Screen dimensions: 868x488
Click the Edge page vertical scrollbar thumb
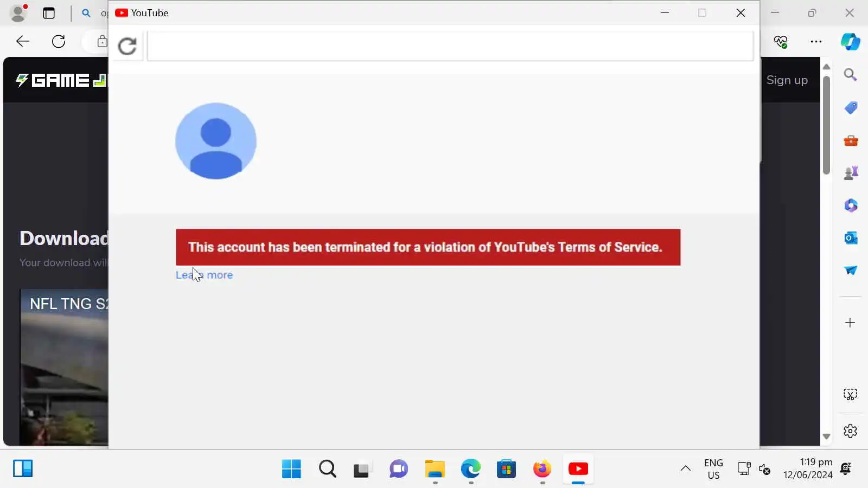point(826,125)
